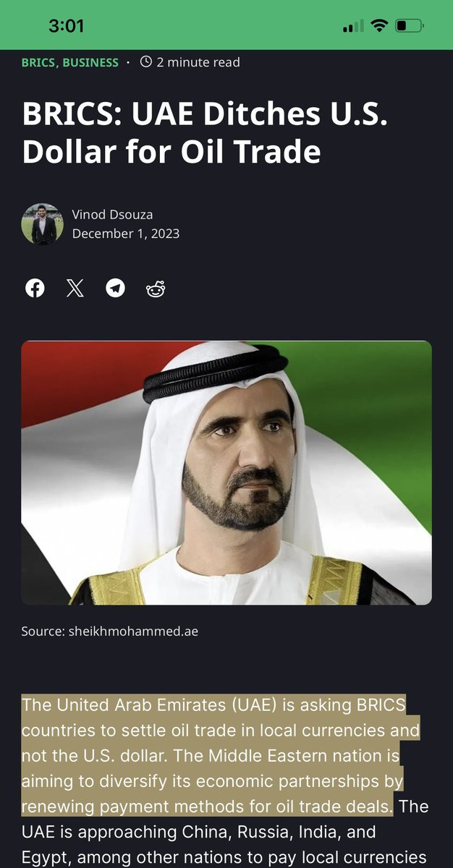The image size is (453, 868).
Task: Share on Reddit icon
Action: (156, 288)
